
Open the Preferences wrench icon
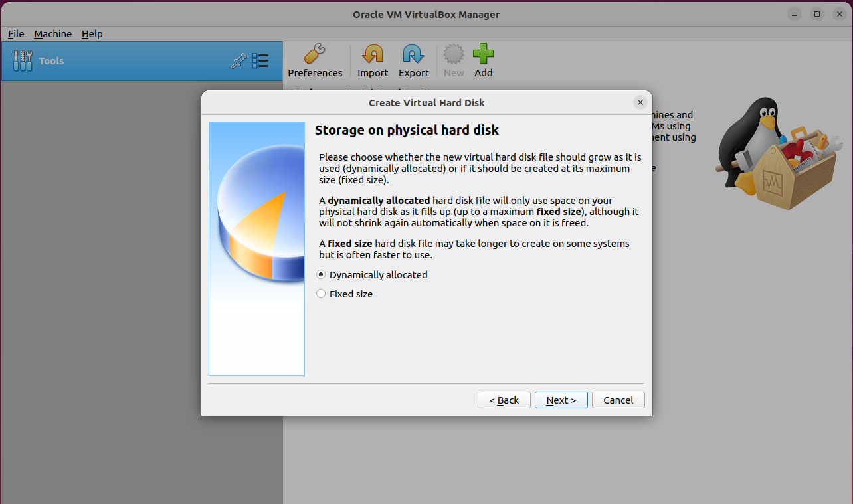click(315, 54)
